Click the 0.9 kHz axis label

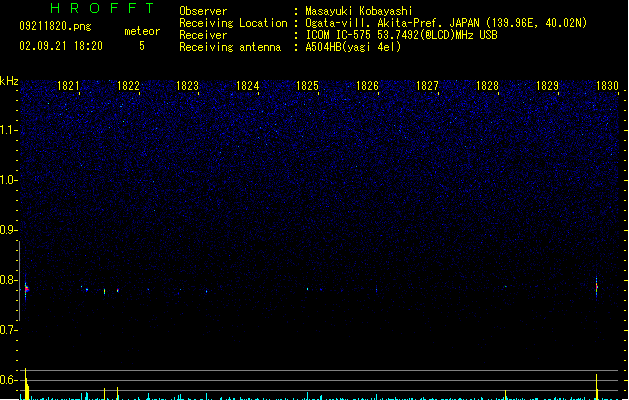(8, 230)
